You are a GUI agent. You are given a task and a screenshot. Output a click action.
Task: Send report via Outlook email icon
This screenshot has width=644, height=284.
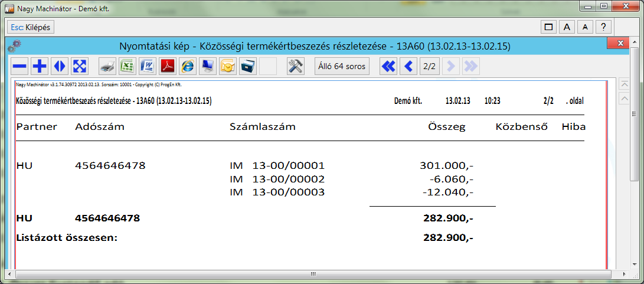tap(228, 66)
